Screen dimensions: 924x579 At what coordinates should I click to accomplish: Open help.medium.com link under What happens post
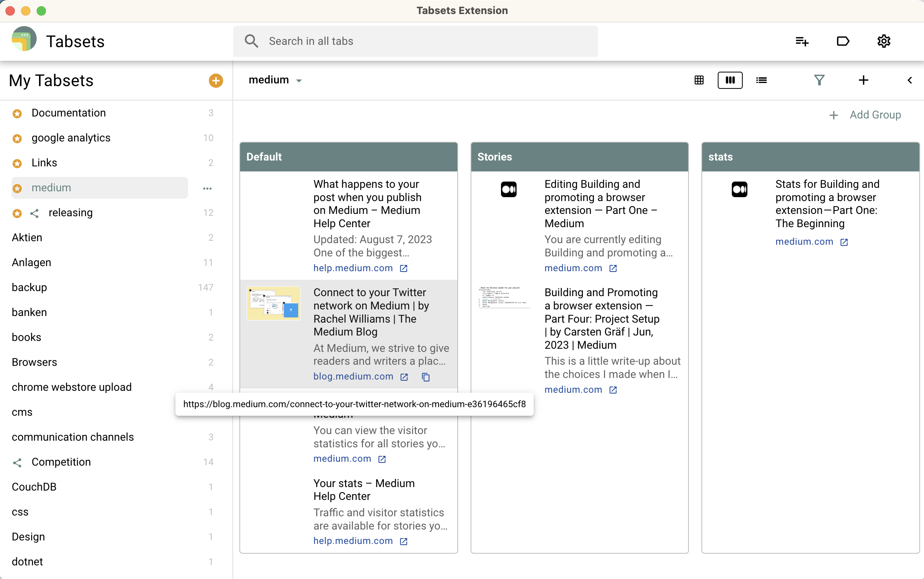(353, 268)
